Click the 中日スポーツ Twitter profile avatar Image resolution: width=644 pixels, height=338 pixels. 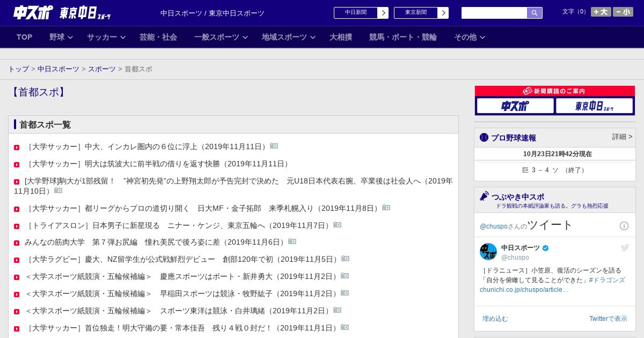click(x=488, y=252)
